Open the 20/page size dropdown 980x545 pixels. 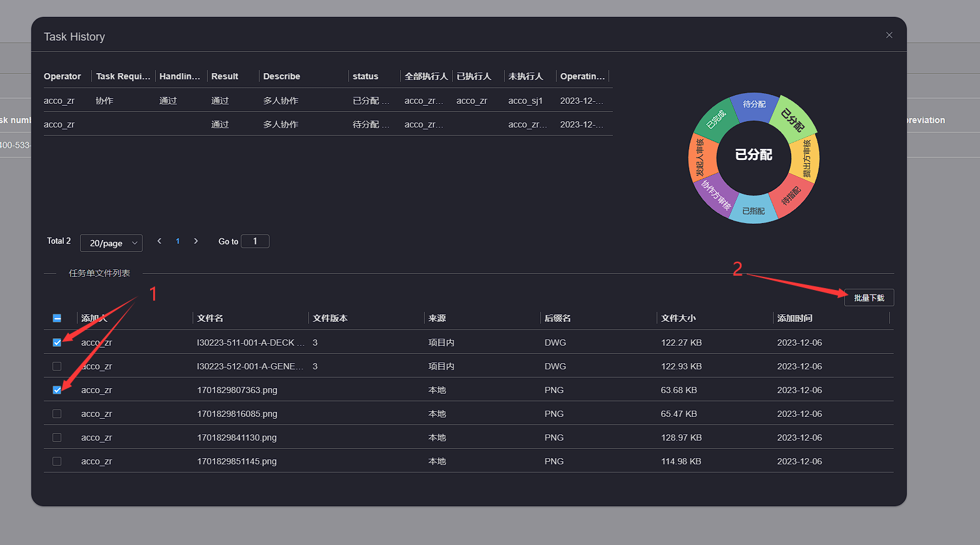click(111, 243)
